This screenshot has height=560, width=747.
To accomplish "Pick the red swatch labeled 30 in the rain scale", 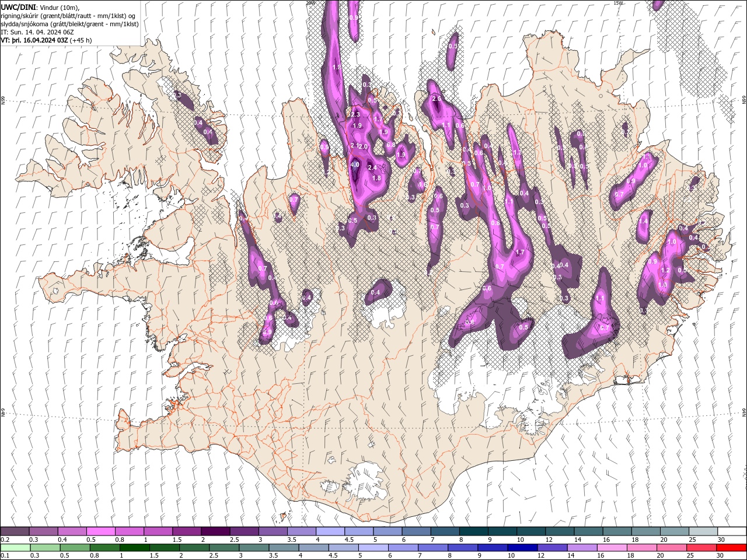I will (732, 548).
